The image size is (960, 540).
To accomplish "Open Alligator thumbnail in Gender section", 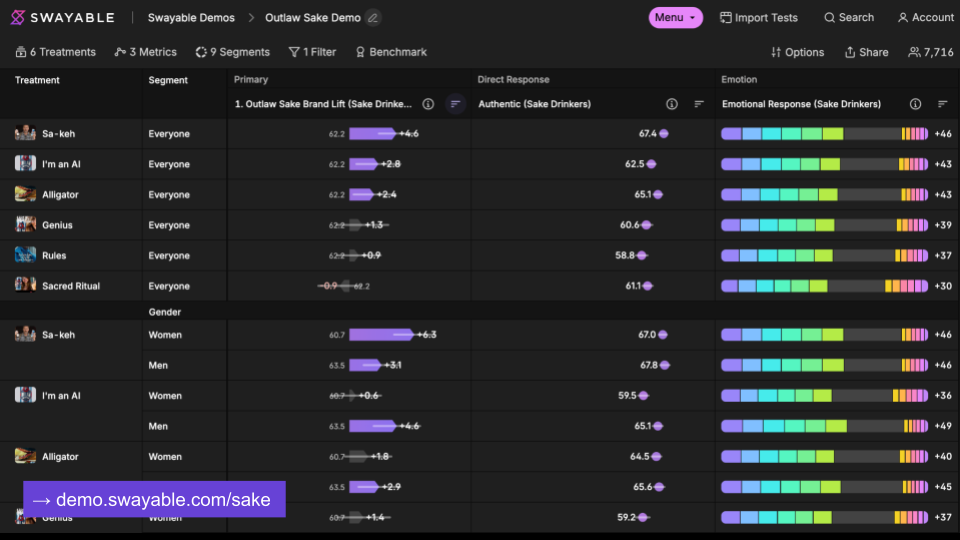I will [x=25, y=456].
